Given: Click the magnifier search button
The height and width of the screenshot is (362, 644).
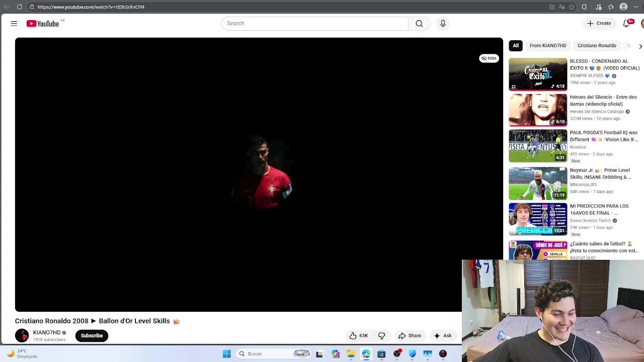Looking at the screenshot, I should point(419,24).
